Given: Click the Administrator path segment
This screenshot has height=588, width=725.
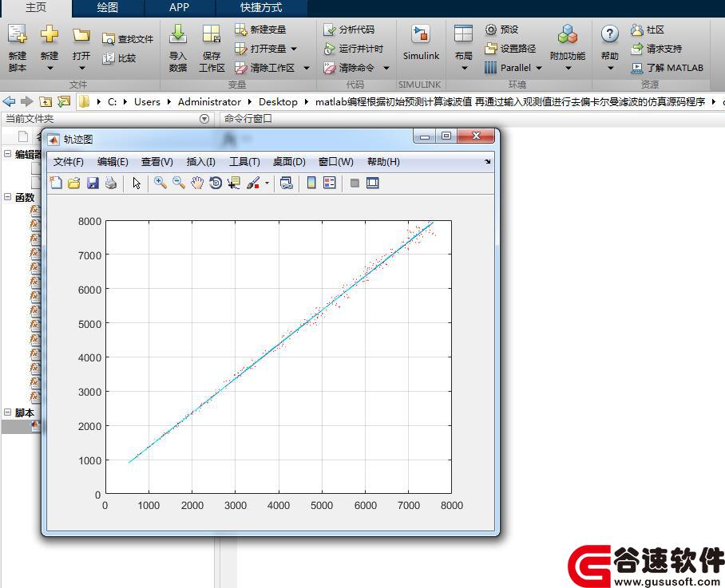Looking at the screenshot, I should pos(209,101).
